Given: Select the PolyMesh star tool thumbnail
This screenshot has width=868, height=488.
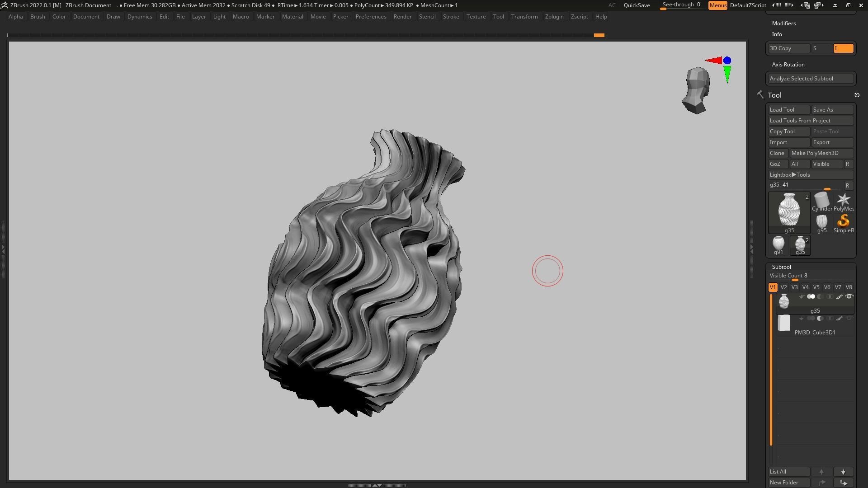Looking at the screenshot, I should point(843,200).
